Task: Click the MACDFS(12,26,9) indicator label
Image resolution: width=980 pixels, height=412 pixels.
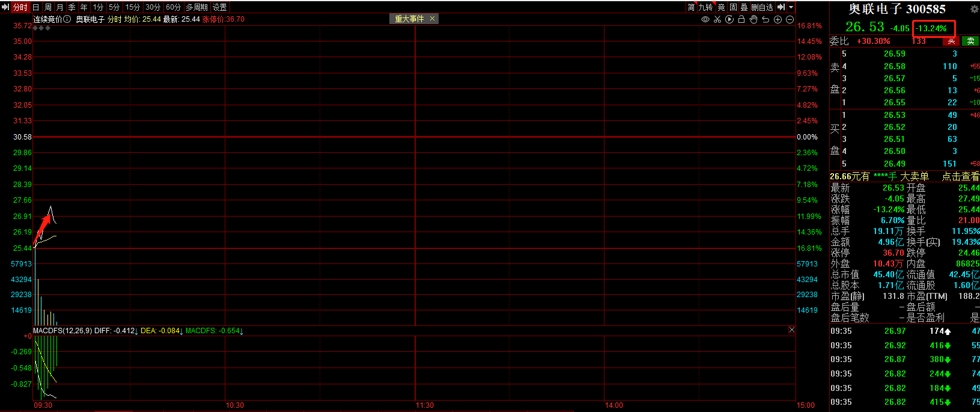Action: coord(62,331)
